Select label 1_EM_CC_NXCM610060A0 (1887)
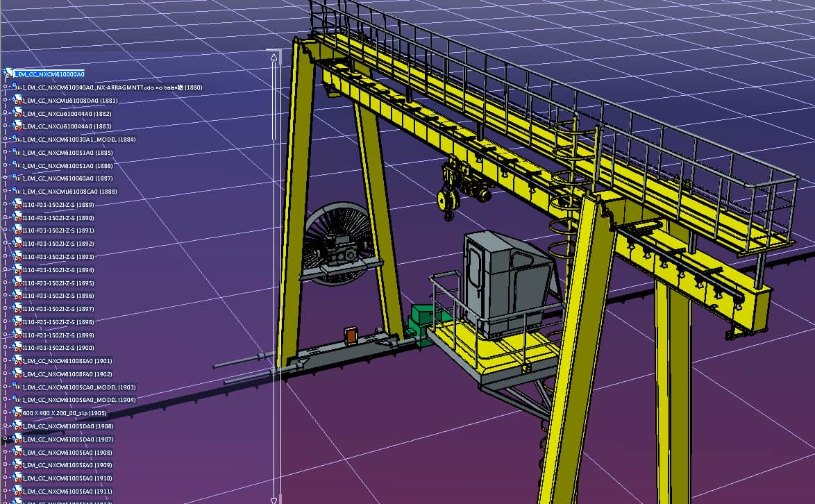This screenshot has width=815, height=504. pyautogui.click(x=67, y=178)
